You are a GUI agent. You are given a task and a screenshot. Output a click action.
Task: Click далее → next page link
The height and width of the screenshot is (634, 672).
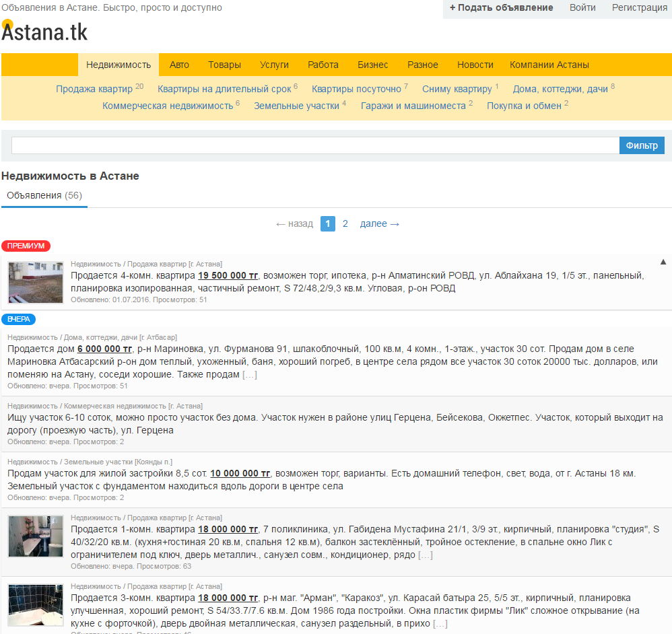point(379,223)
